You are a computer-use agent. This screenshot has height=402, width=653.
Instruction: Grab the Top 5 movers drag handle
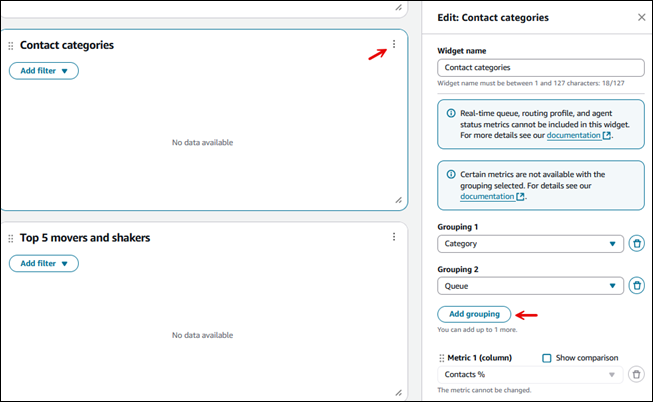pos(11,238)
